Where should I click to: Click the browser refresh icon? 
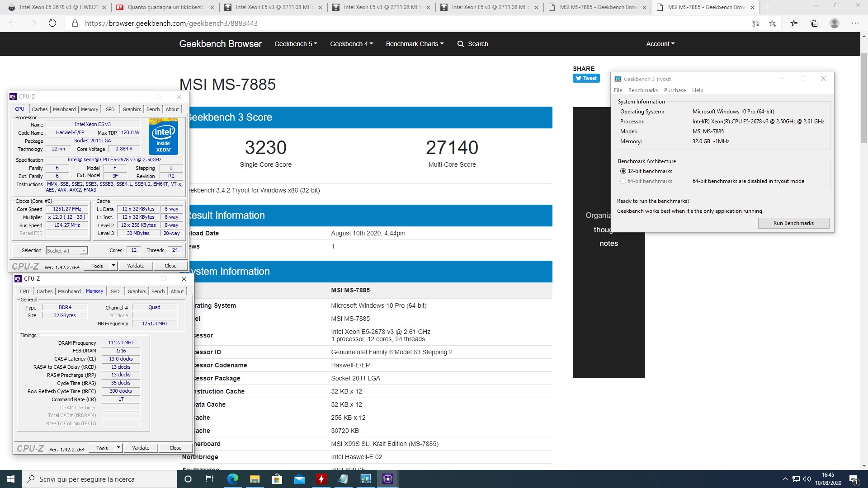coord(52,23)
